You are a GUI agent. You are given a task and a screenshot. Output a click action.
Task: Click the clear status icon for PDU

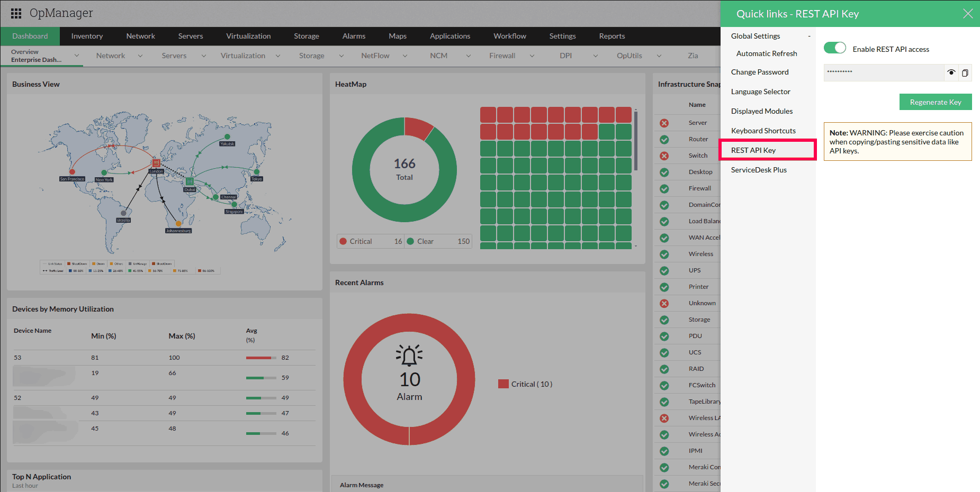[664, 336]
